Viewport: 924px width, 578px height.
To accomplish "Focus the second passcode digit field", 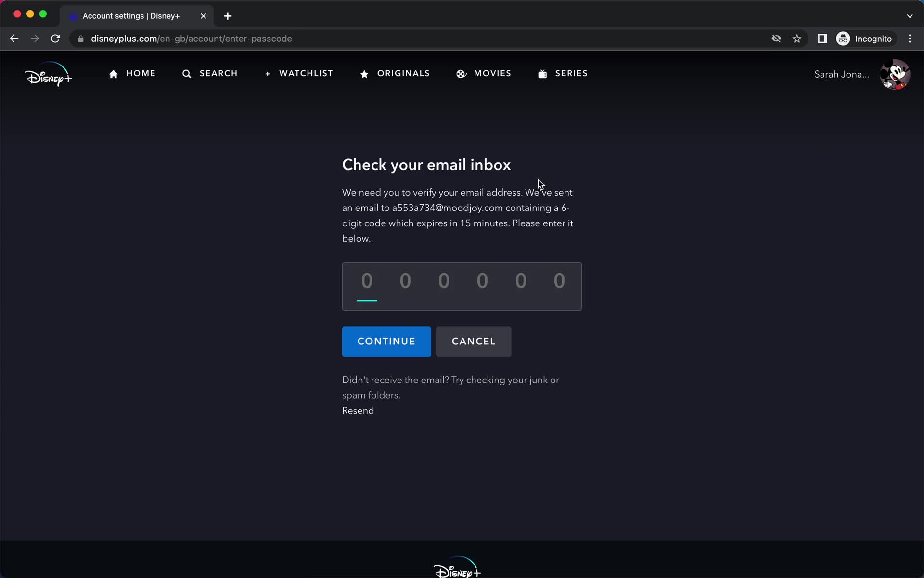I will tap(405, 281).
